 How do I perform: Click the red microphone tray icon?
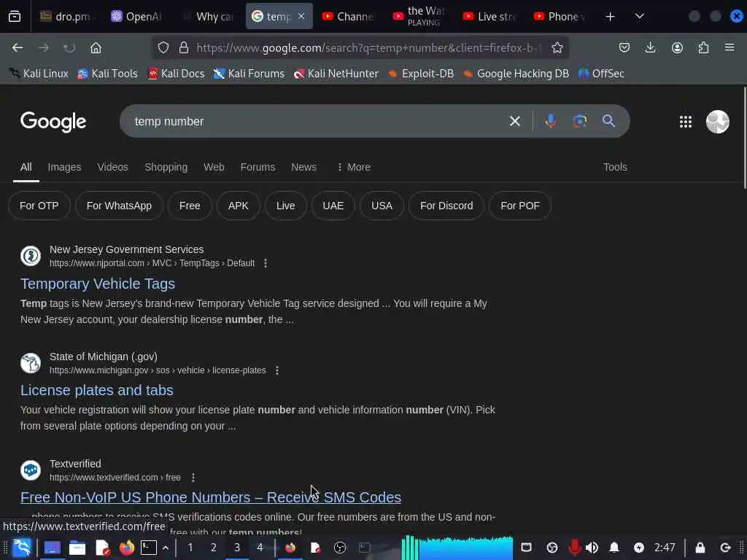click(574, 548)
